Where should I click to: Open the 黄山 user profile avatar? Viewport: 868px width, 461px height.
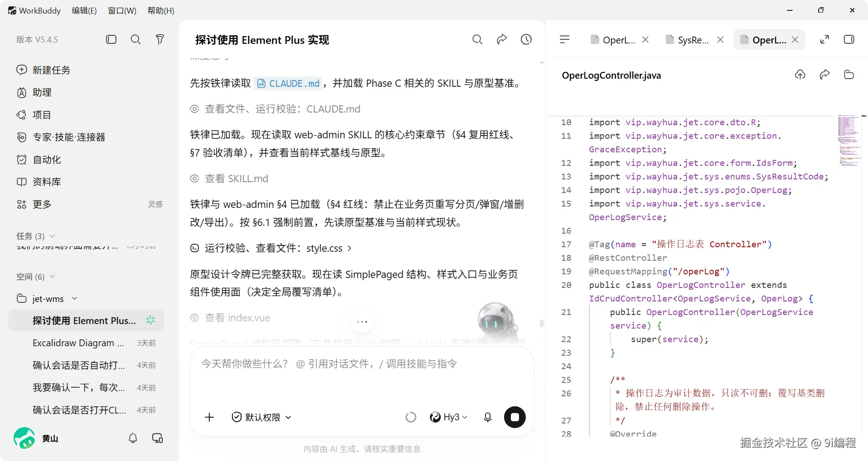(24, 438)
